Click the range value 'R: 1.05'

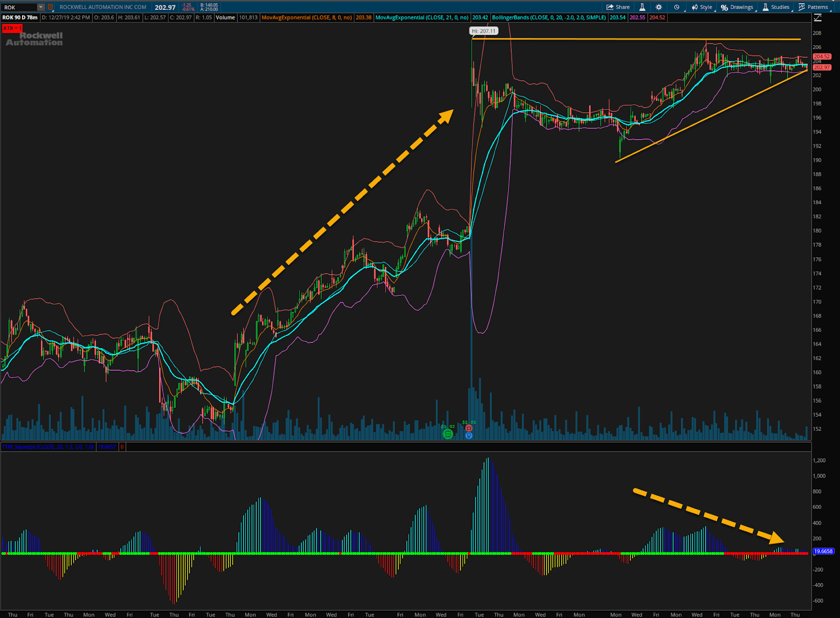(x=204, y=17)
